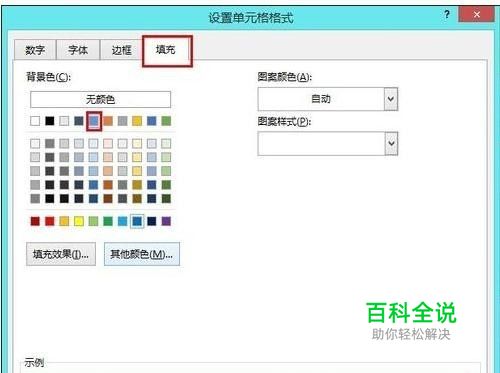Click the help question mark icon
Image resolution: width=500 pixels, height=373 pixels.
pyautogui.click(x=447, y=15)
